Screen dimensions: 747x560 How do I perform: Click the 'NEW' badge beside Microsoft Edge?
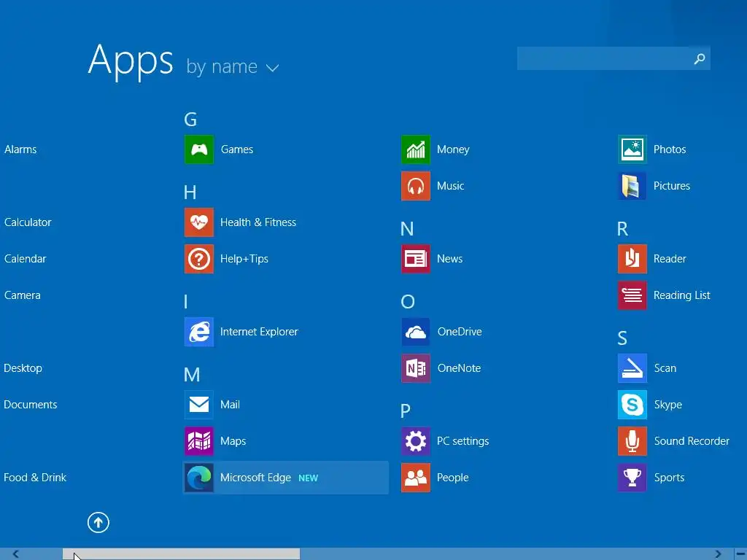point(309,478)
